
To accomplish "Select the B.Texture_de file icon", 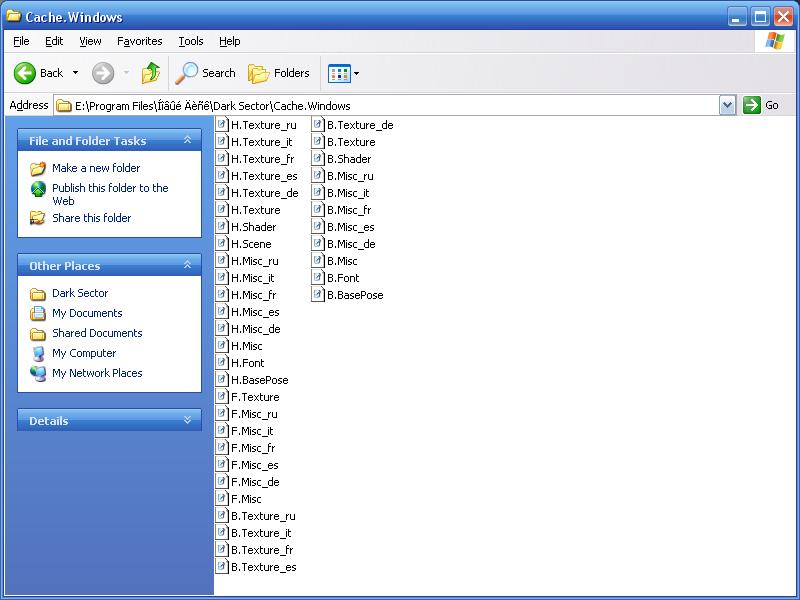I will coord(317,124).
